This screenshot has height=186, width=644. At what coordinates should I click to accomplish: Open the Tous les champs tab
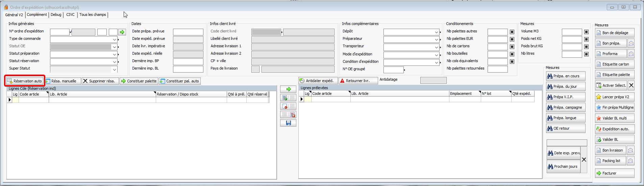tap(93, 15)
